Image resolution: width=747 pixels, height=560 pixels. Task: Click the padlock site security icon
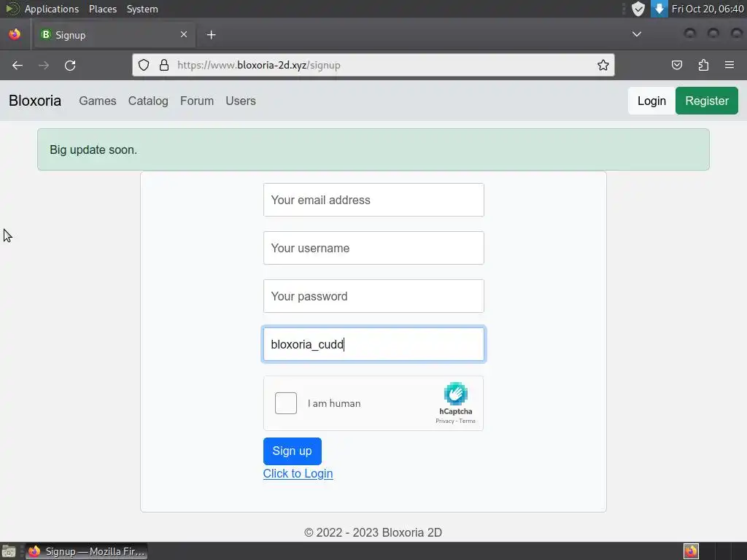click(164, 65)
